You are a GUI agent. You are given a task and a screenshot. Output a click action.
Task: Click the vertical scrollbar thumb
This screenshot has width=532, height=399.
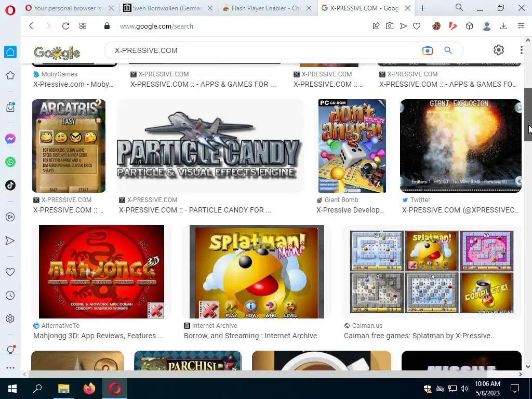(x=528, y=114)
